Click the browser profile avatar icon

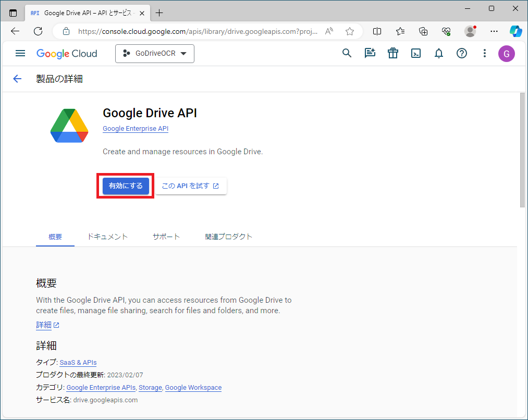470,31
